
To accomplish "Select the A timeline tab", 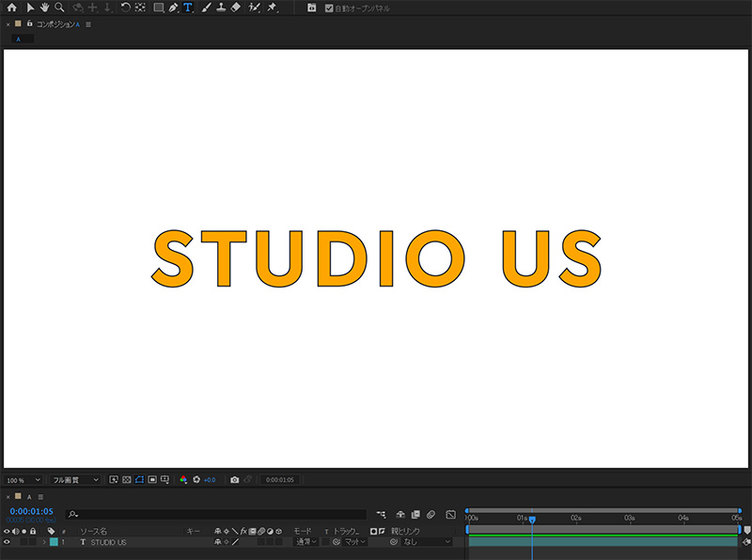I will (x=28, y=496).
